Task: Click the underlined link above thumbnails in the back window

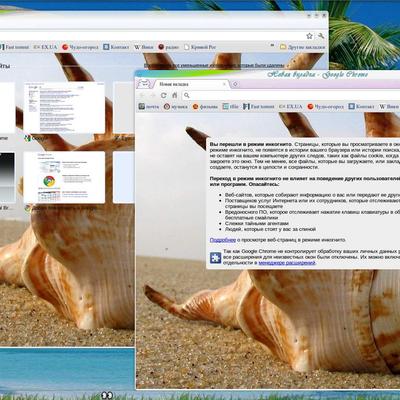Action: [214, 66]
